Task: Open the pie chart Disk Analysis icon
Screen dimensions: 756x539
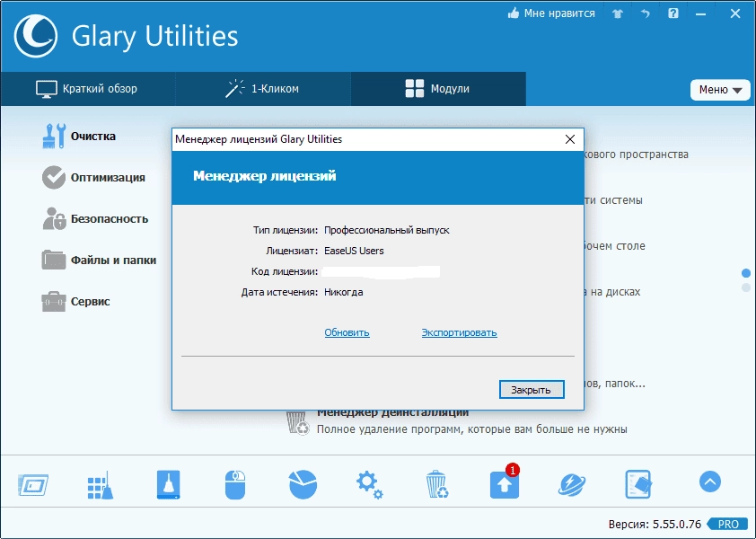Action: click(x=303, y=484)
